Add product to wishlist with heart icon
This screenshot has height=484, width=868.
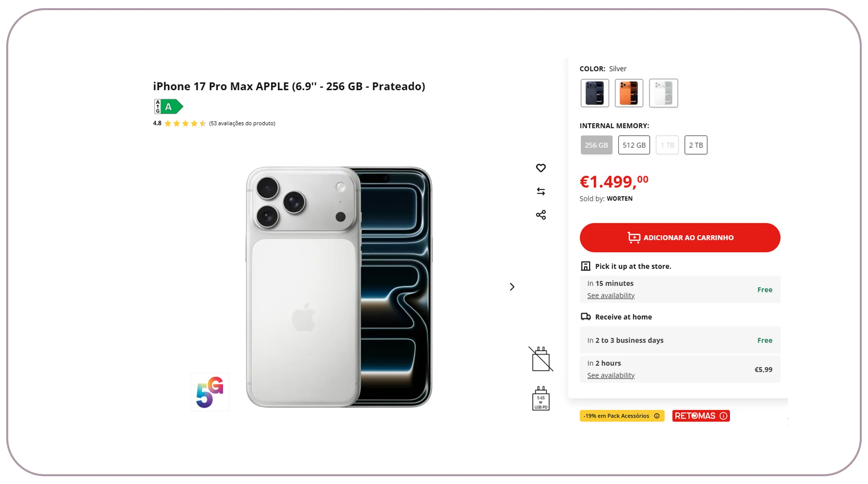[541, 168]
